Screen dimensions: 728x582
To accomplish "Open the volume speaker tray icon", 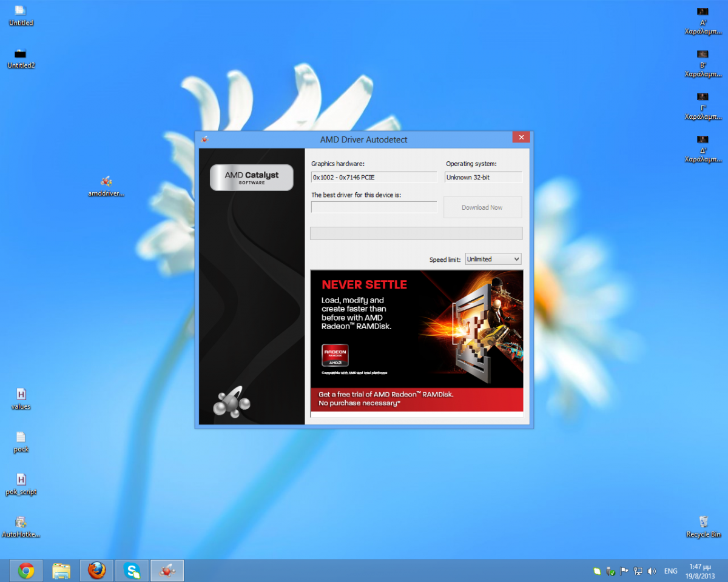I will coord(652,571).
